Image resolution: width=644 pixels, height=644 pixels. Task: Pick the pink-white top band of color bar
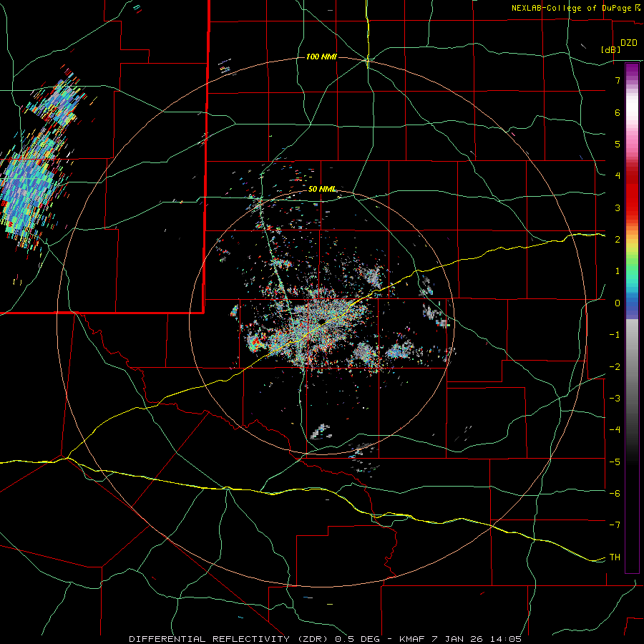(x=632, y=111)
